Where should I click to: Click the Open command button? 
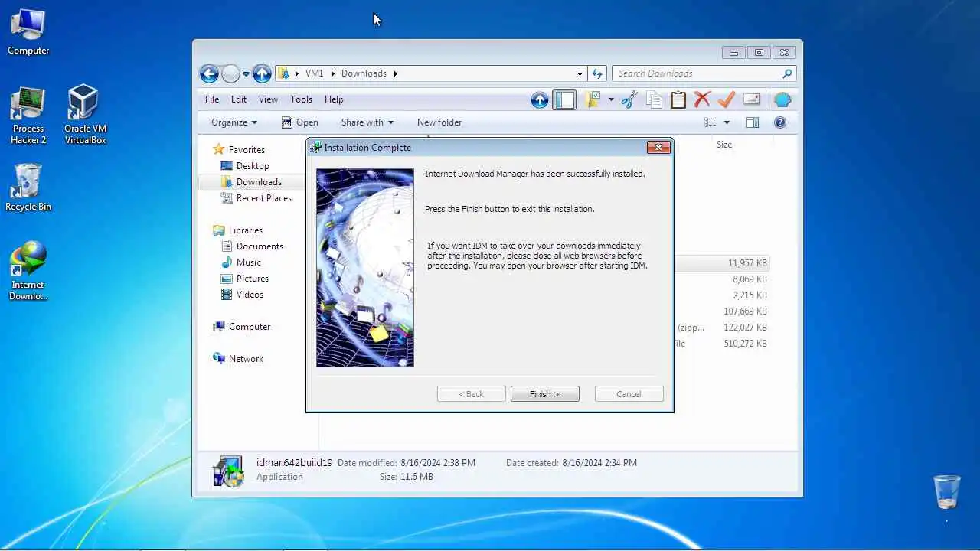click(299, 122)
